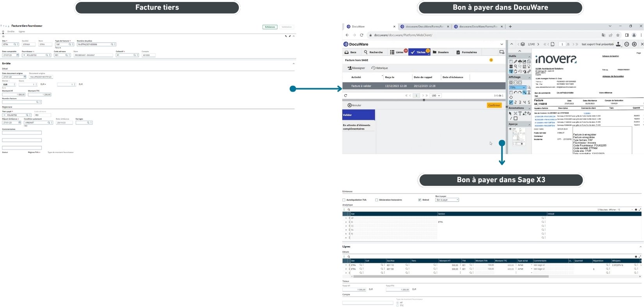Screen dimensions: 644x307
Task: Toggle Déclaration honoraires checkbox
Action: pos(377,200)
